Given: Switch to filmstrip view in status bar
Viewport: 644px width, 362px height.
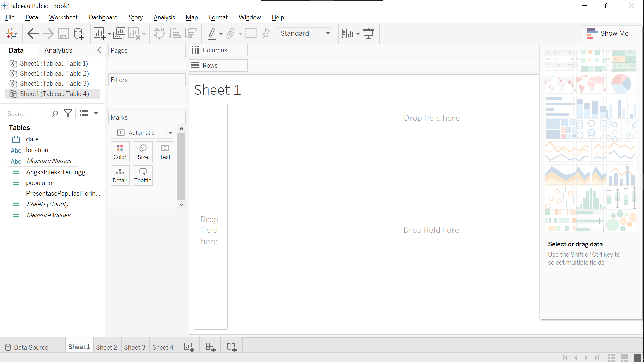Looking at the screenshot, I should click(x=624, y=358).
